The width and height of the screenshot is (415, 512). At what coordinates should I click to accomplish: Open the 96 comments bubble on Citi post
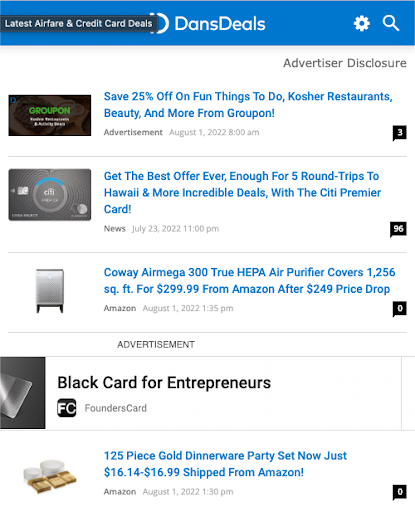pyautogui.click(x=398, y=229)
